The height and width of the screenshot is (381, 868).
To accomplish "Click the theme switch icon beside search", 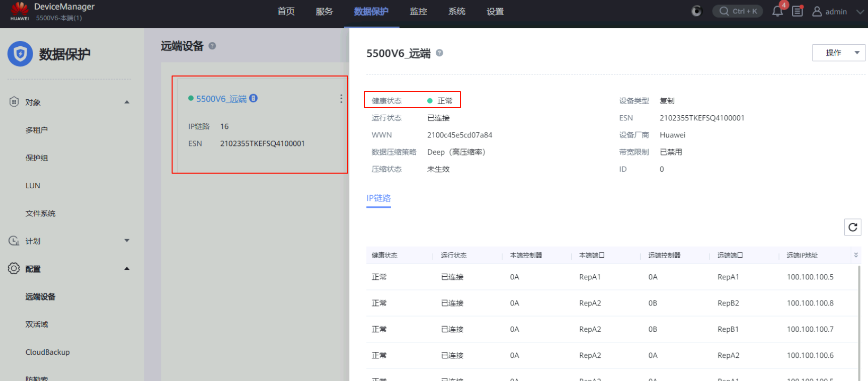I will (x=696, y=11).
